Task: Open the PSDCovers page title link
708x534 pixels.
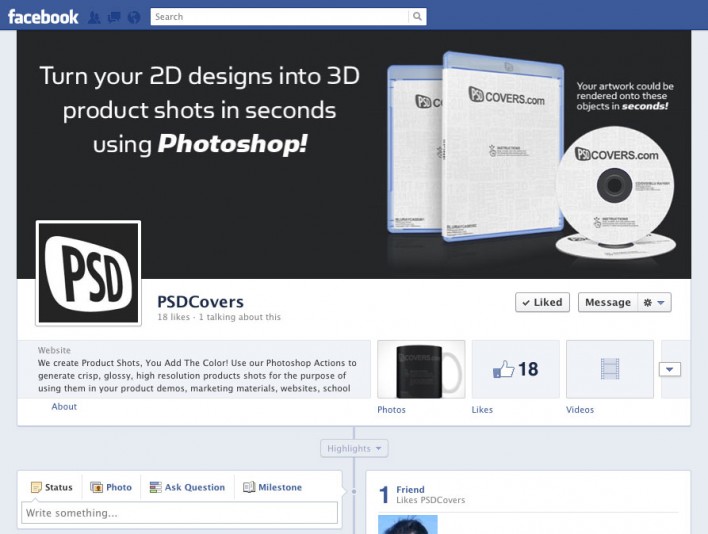Action: click(200, 302)
